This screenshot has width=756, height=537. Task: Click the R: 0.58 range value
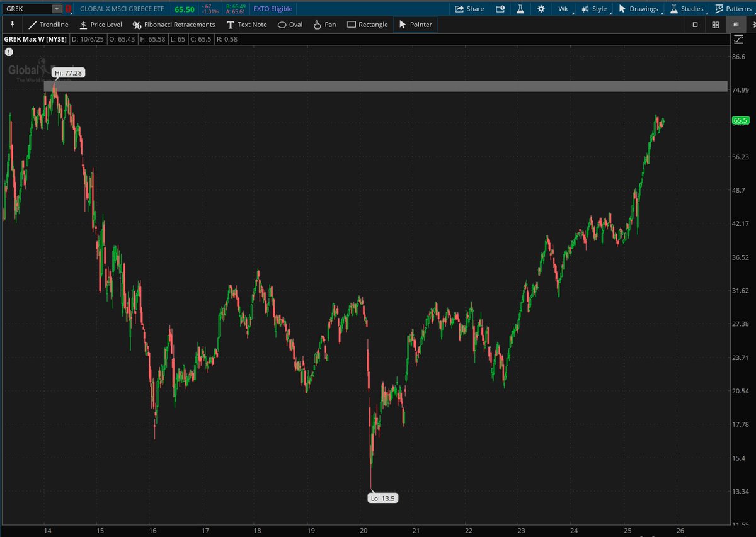click(227, 40)
